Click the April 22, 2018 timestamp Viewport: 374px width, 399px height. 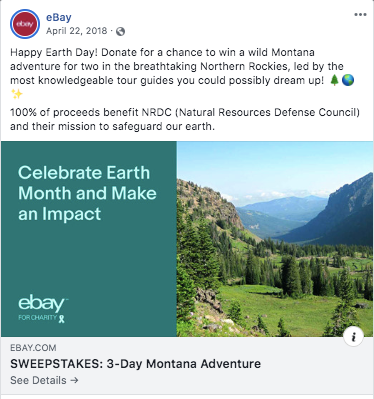(77, 31)
